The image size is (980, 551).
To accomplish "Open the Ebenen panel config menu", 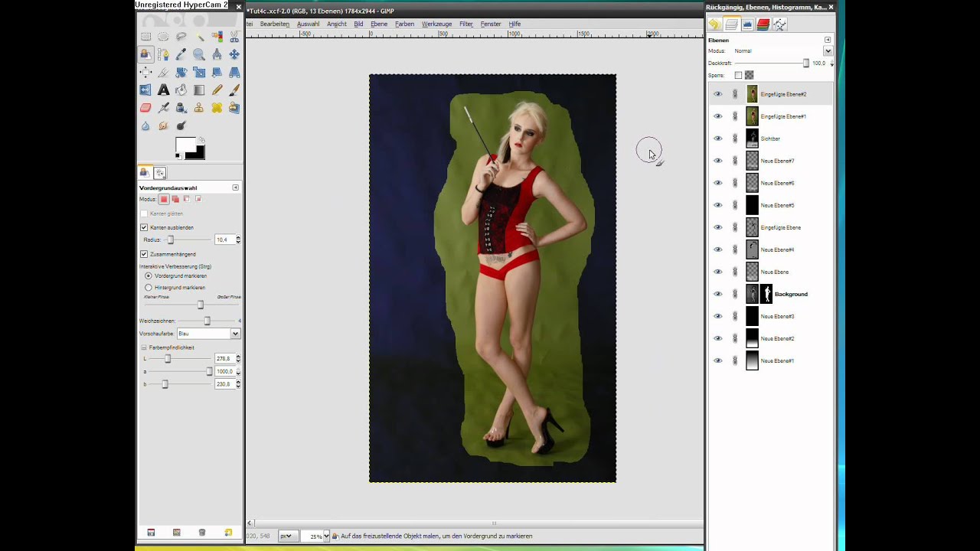I will click(x=828, y=40).
